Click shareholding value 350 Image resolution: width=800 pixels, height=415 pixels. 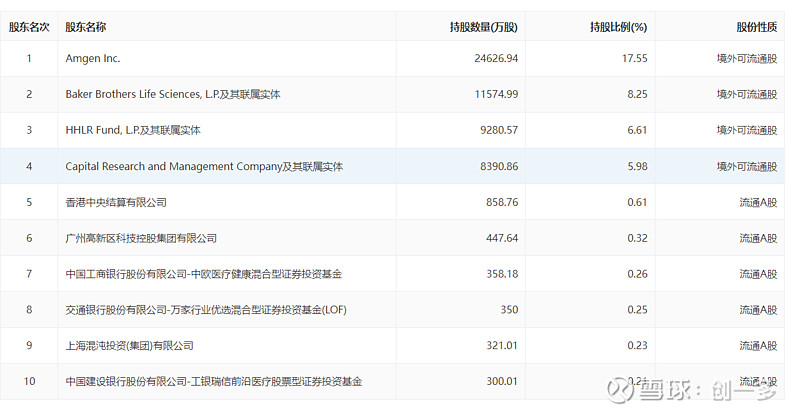[509, 310]
